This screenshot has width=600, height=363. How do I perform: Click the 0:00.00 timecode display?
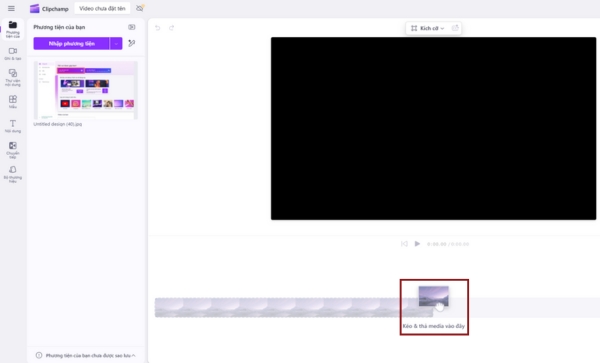click(448, 244)
